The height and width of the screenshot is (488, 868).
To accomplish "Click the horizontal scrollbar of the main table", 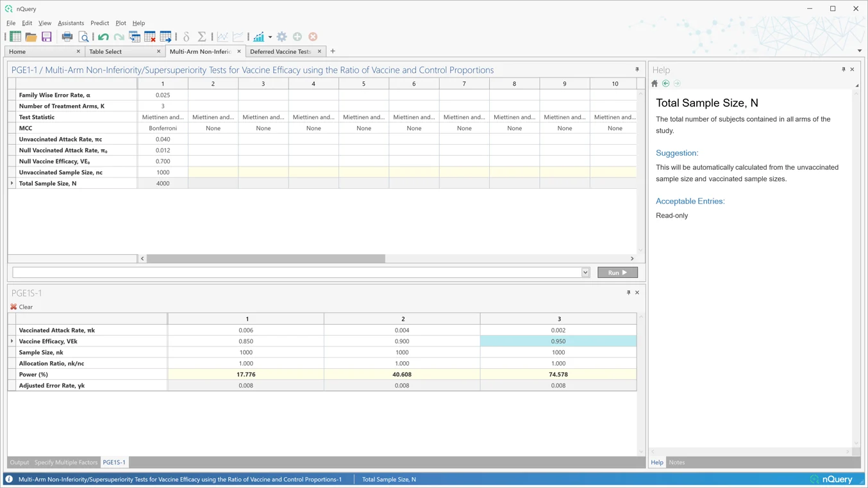I will tap(265, 259).
